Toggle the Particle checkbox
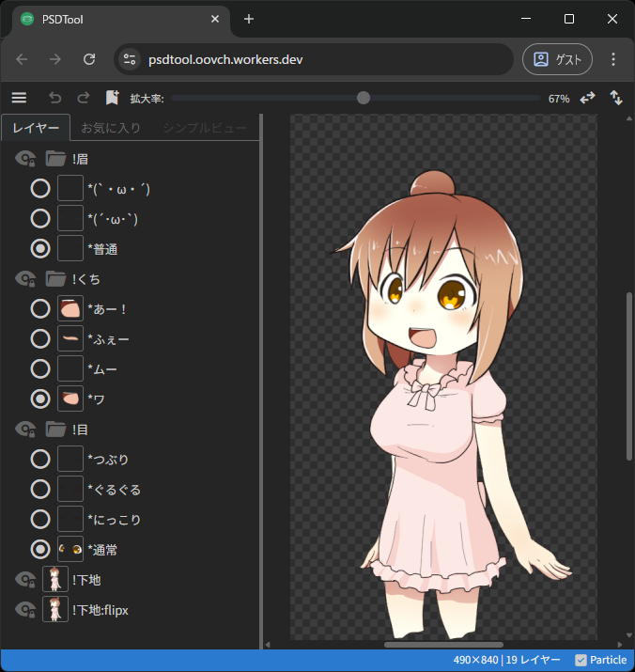This screenshot has height=672, width=635. click(581, 660)
